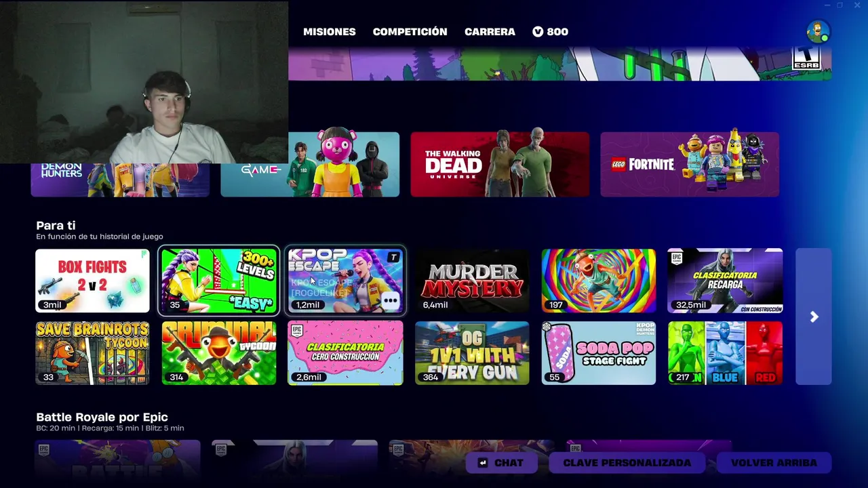Open the three-dots options on Kpop Escape
Viewport: 868px width, 488px height.
click(390, 300)
